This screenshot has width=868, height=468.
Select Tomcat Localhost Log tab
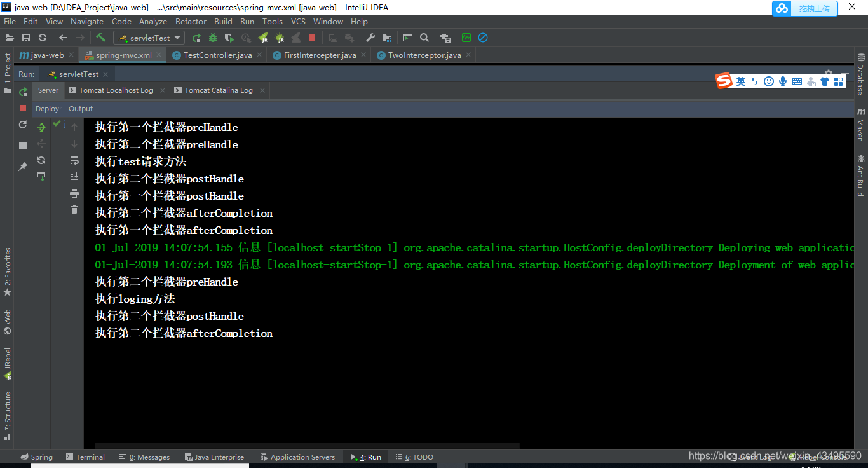click(116, 90)
